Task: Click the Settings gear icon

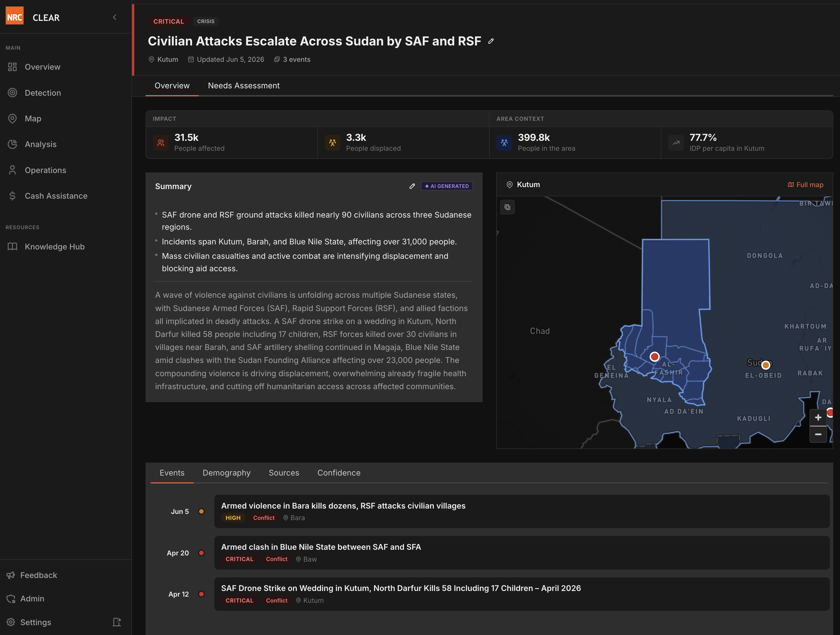Action: coord(11,622)
